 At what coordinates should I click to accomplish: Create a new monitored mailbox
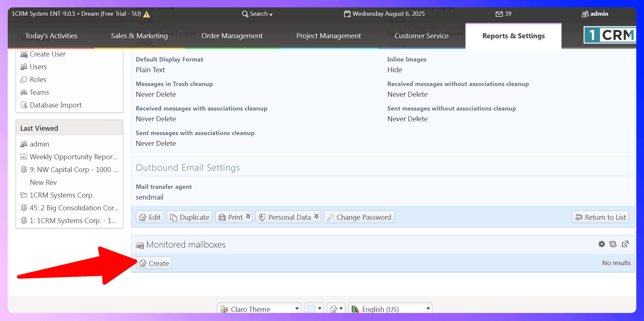pos(154,263)
